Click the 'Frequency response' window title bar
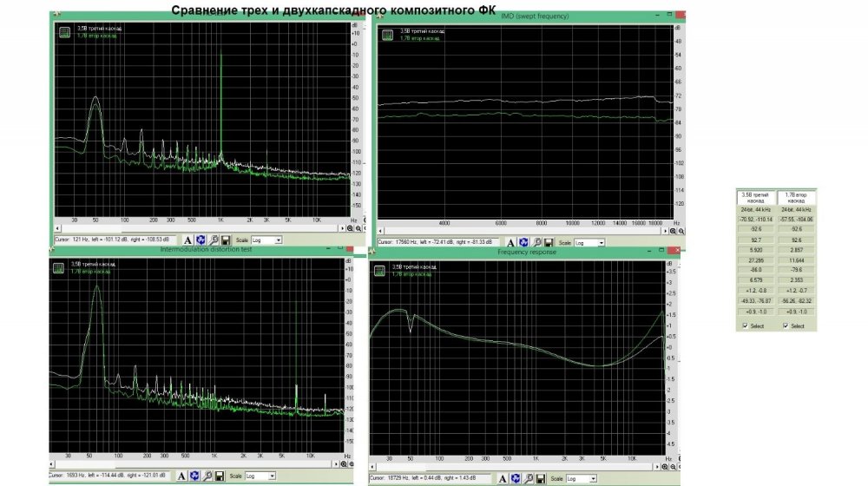This screenshot has height=486, width=868. pyautogui.click(x=523, y=253)
